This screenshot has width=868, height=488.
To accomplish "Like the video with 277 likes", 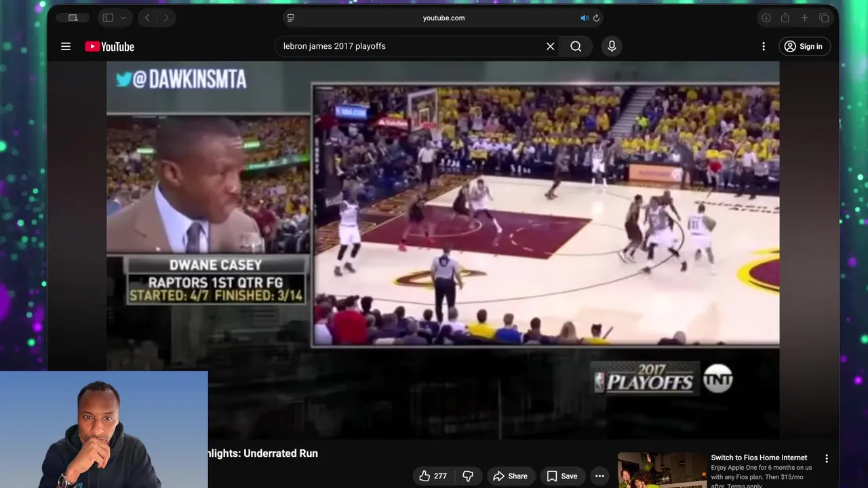I will pos(433,476).
